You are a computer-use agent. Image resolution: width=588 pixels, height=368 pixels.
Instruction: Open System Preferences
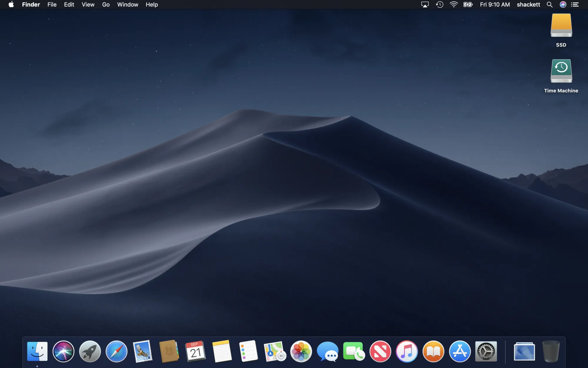[485, 351]
